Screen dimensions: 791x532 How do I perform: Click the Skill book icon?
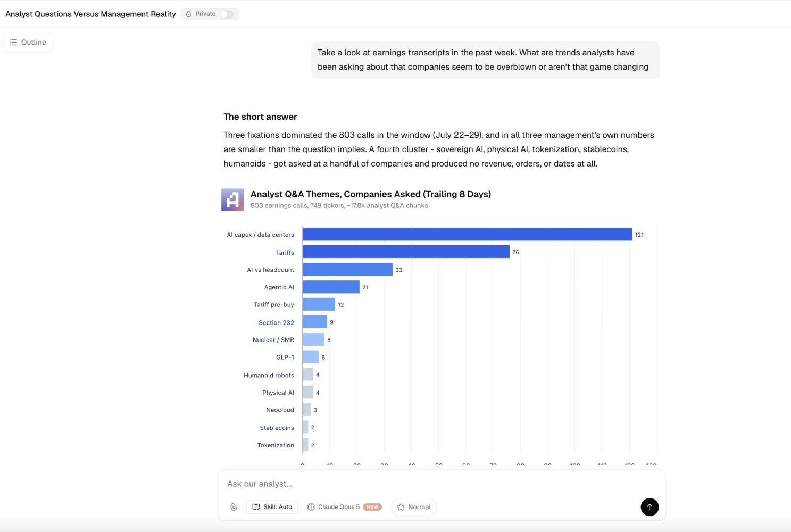tap(256, 507)
